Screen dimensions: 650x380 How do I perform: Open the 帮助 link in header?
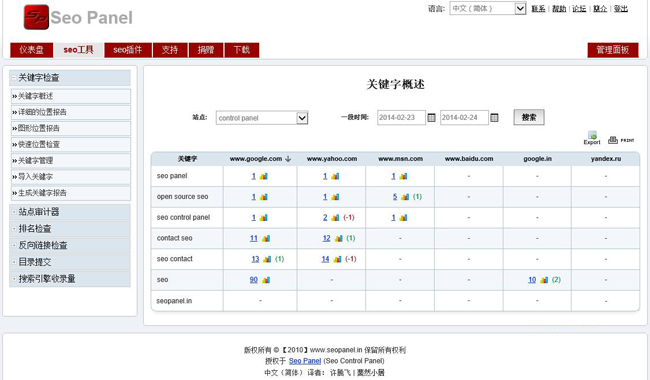click(559, 9)
